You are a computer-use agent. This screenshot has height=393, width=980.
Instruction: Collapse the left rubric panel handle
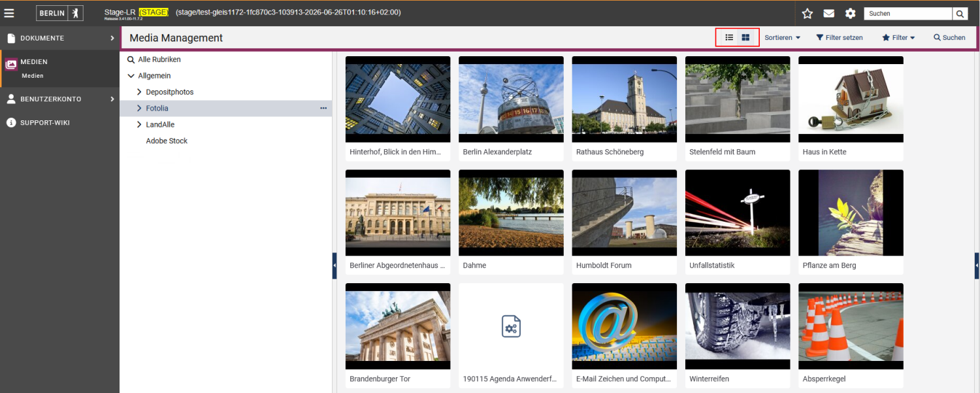pos(335,265)
